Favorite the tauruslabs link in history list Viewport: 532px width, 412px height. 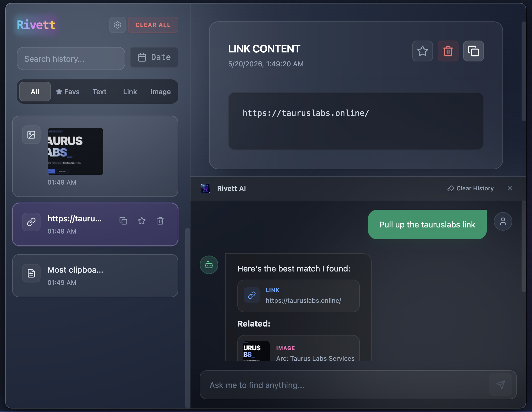pyautogui.click(x=142, y=221)
